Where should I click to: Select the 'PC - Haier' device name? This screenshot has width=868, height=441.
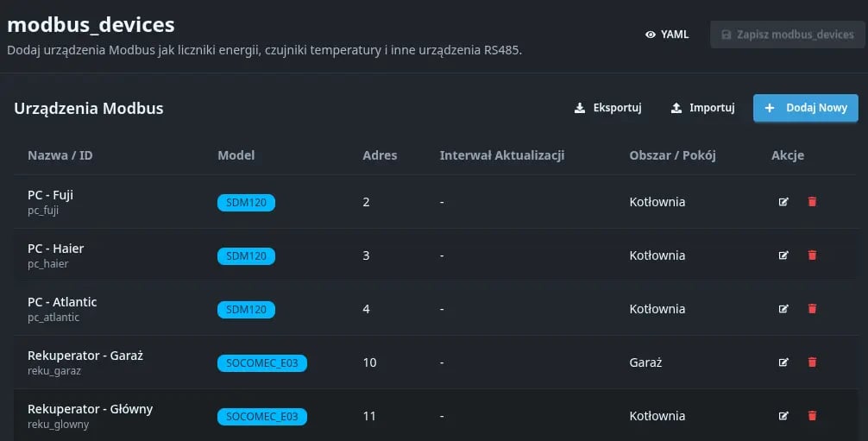click(x=56, y=249)
